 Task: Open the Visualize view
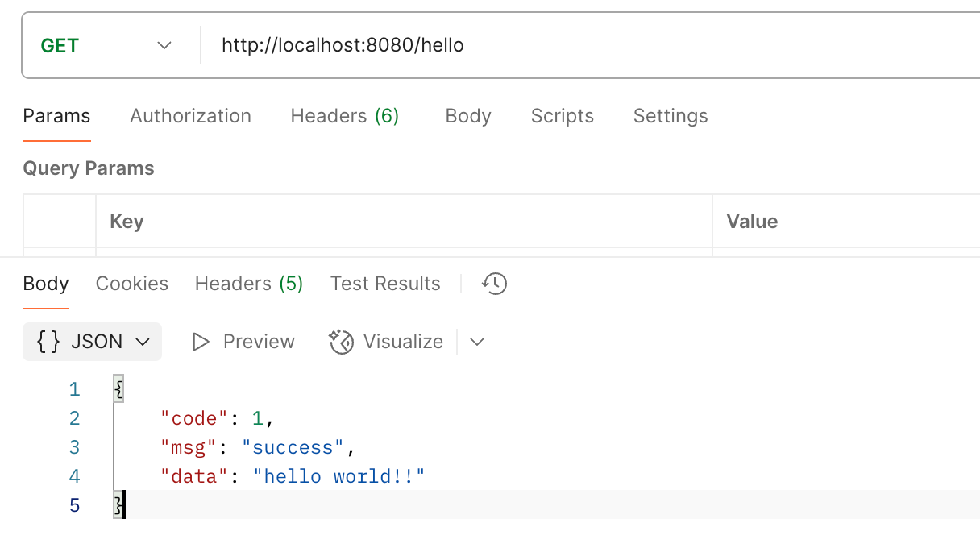click(x=403, y=341)
